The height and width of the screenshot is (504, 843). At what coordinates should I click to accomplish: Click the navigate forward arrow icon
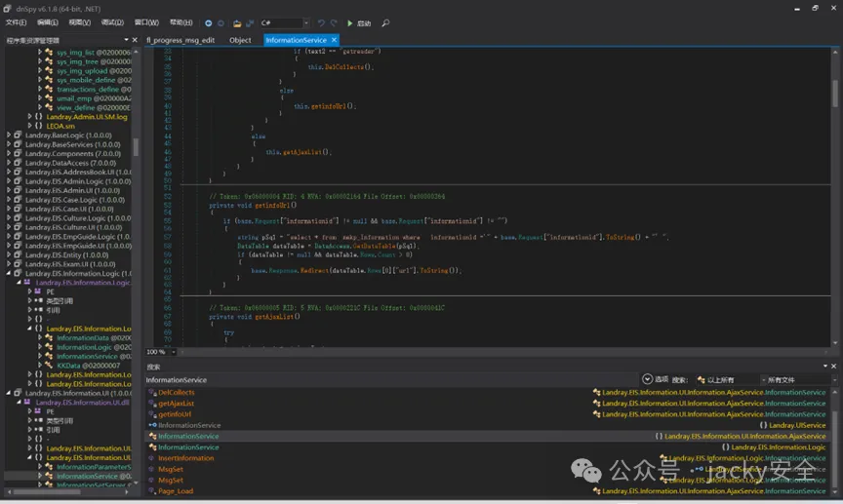click(221, 23)
